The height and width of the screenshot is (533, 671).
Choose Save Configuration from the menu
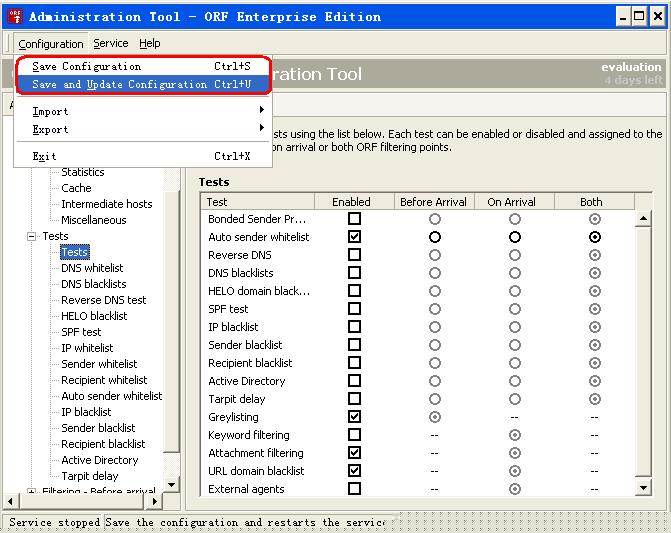pyautogui.click(x=140, y=66)
